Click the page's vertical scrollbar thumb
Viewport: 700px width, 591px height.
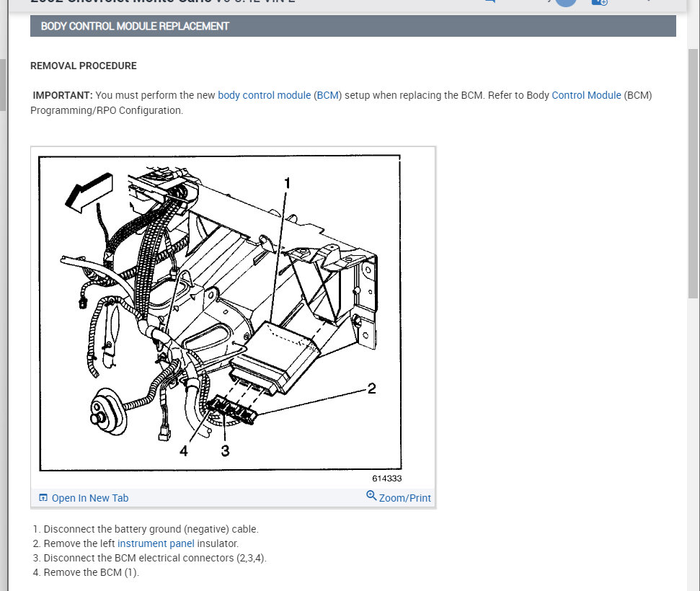tap(693, 173)
